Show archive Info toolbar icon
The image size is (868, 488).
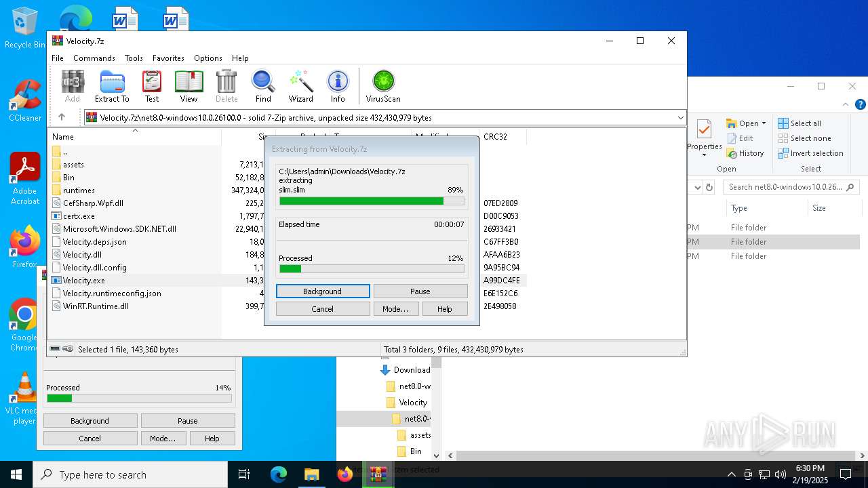click(x=338, y=86)
